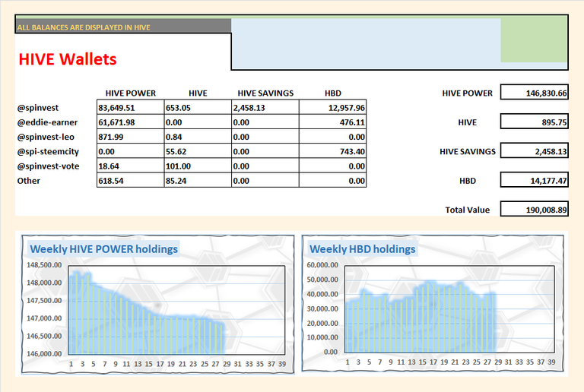Screen dimensions: 584x392
Task: Click the HBD column header in table
Action: [x=332, y=93]
